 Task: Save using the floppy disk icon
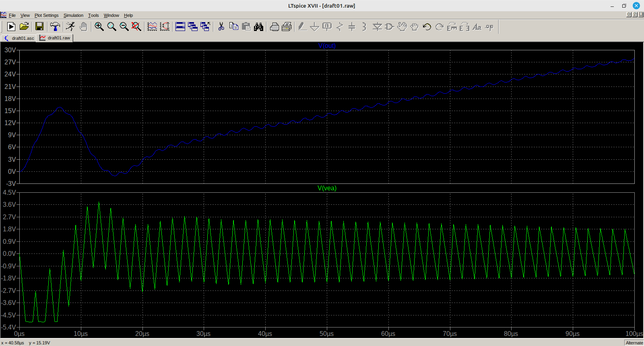[x=39, y=27]
